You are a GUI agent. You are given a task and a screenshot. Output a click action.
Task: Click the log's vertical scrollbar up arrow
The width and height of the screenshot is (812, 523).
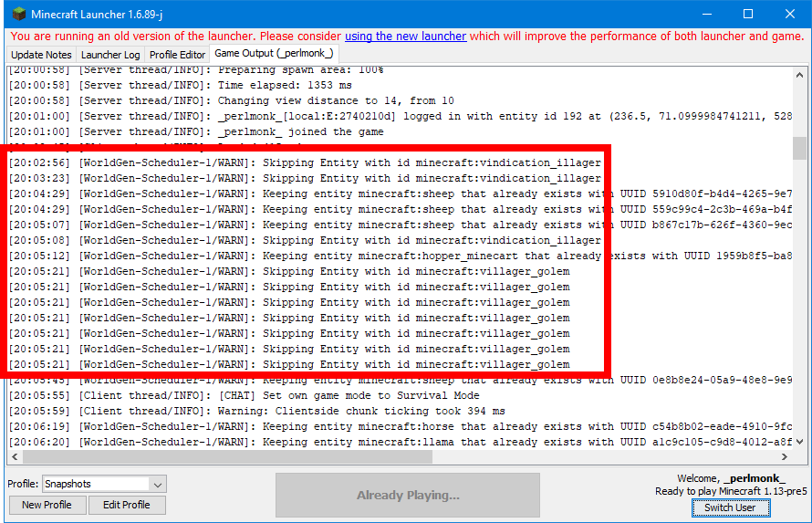[x=799, y=75]
